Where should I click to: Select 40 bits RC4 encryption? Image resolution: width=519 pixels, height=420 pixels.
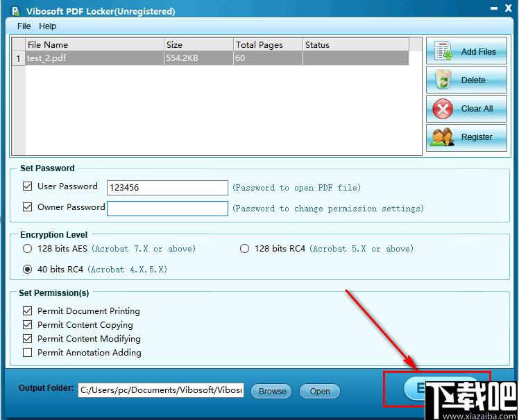tap(27, 269)
